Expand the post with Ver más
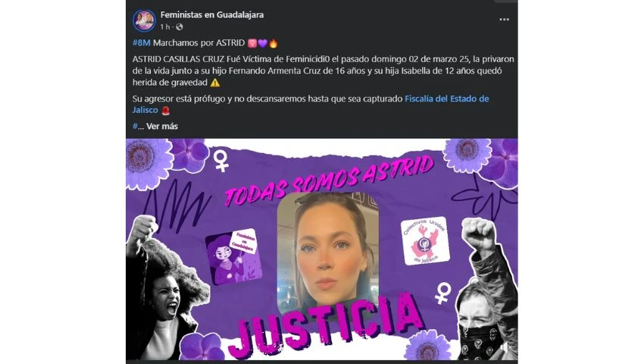 pyautogui.click(x=162, y=127)
